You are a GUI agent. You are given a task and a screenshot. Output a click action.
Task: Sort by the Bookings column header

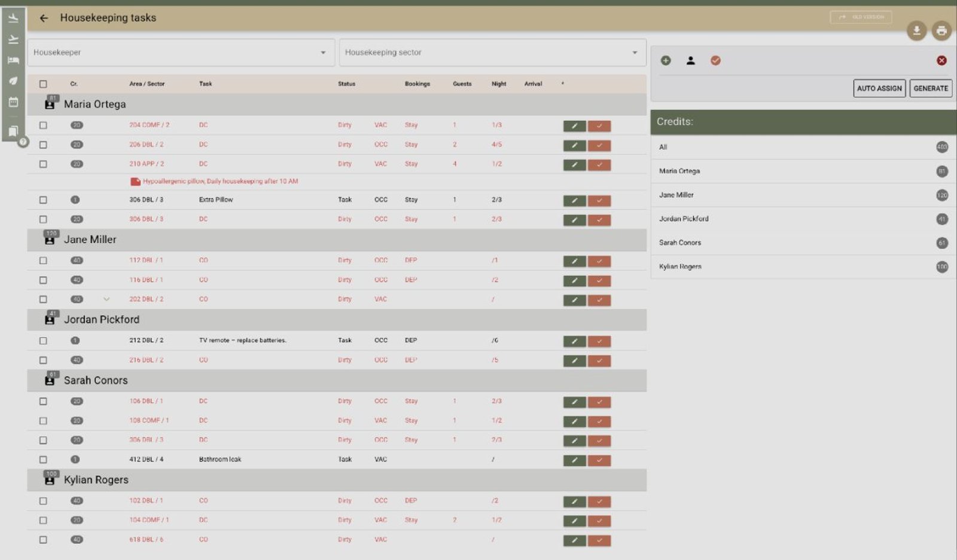[417, 84]
